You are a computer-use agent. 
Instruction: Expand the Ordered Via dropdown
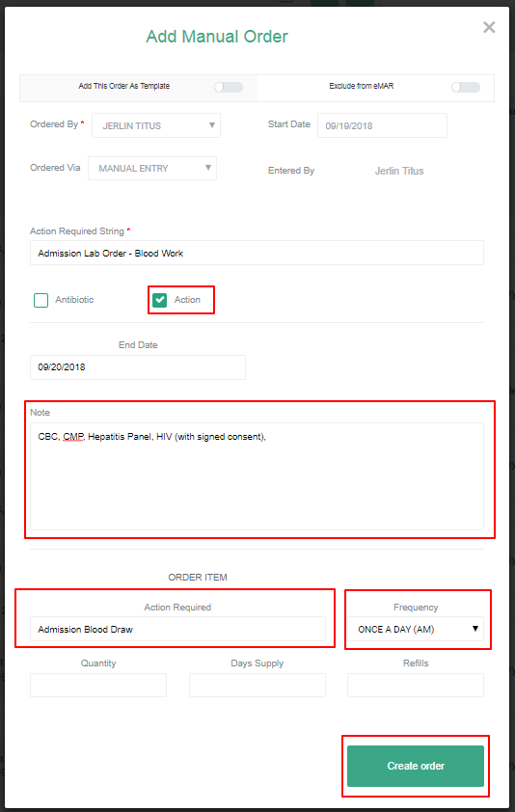tap(152, 169)
